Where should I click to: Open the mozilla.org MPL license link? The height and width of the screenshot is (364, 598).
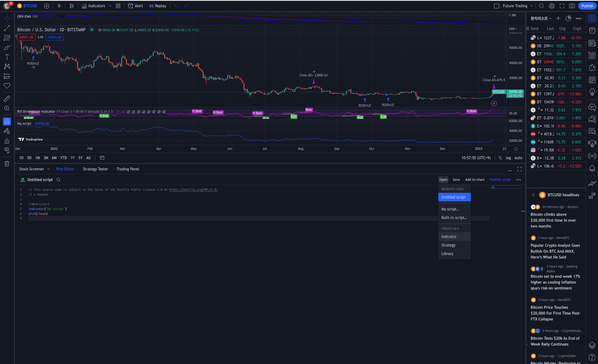tap(193, 190)
